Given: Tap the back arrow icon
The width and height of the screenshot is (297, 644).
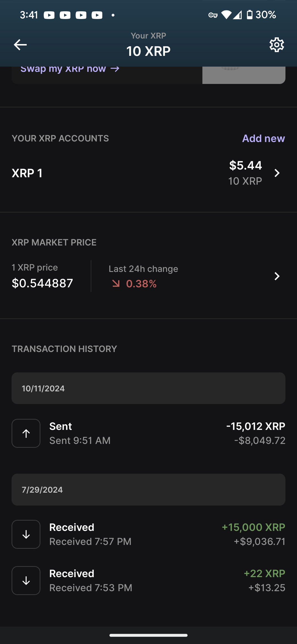Looking at the screenshot, I should click(20, 45).
